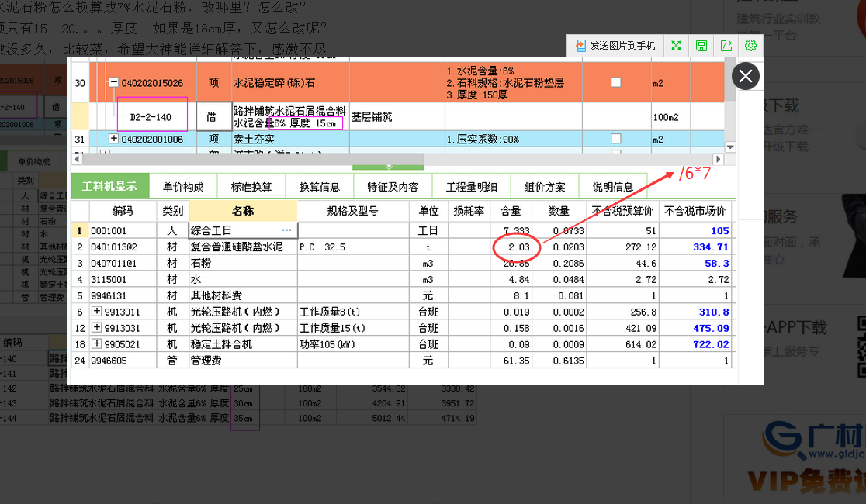Select the 管理费 row name
The height and width of the screenshot is (504, 866).
click(243, 361)
